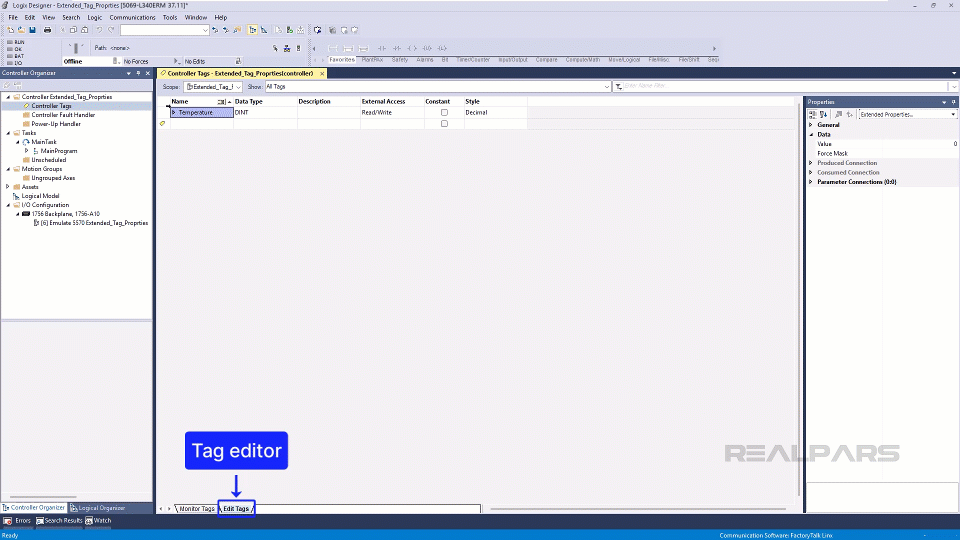
Task: Select Controller Fault Handler in tree
Action: (x=63, y=115)
